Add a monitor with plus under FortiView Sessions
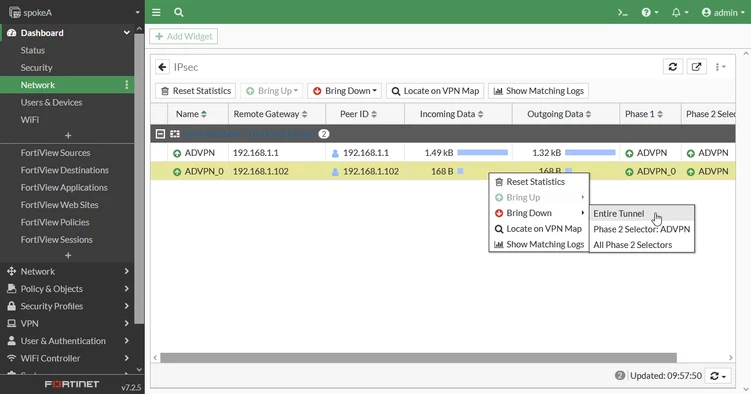The width and height of the screenshot is (751, 394). click(68, 255)
